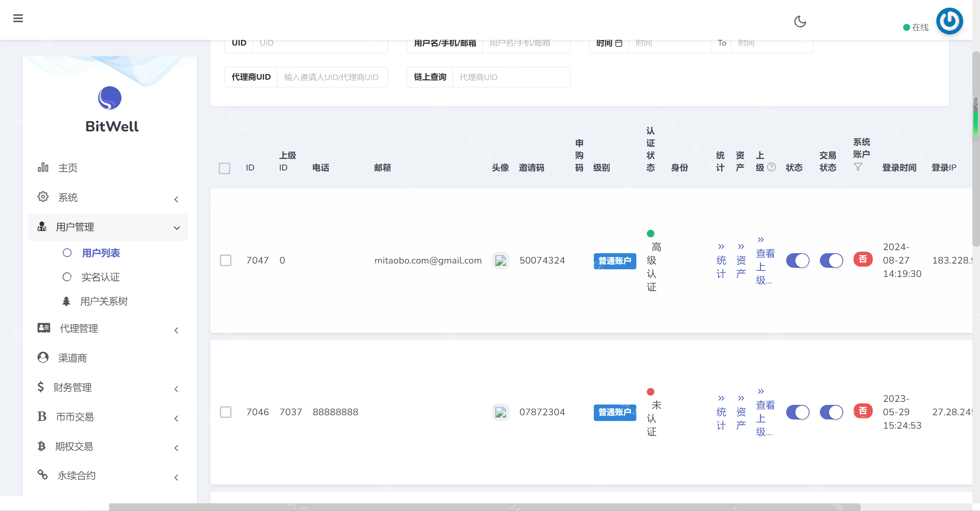Click the UID input field

320,43
